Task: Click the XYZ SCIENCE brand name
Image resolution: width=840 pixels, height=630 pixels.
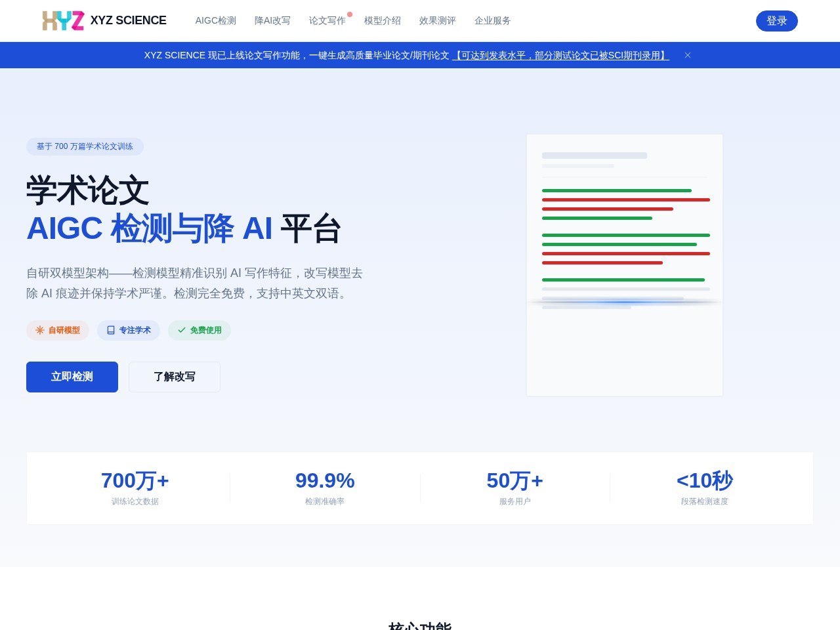Action: (129, 20)
